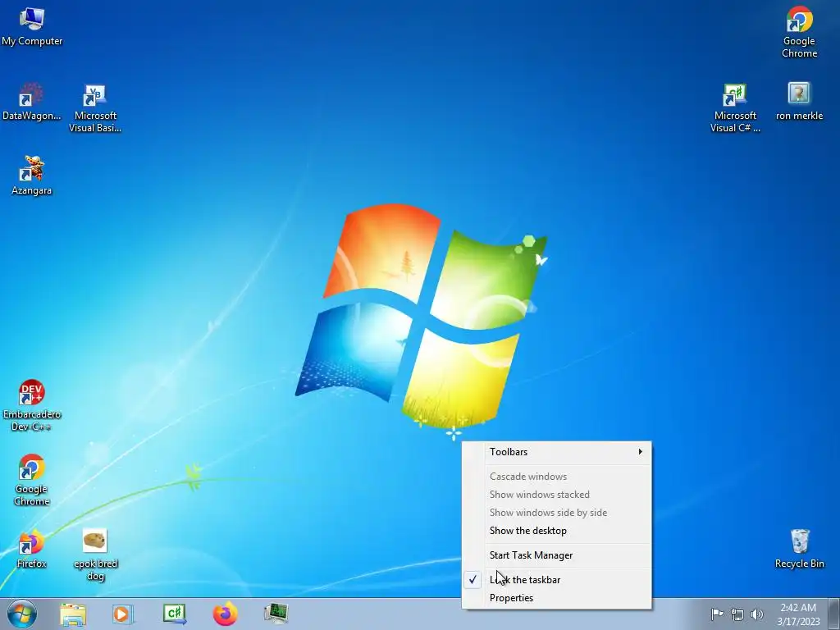Viewport: 840px width, 630px height.
Task: Open Action Center flag in system tray
Action: 717,614
